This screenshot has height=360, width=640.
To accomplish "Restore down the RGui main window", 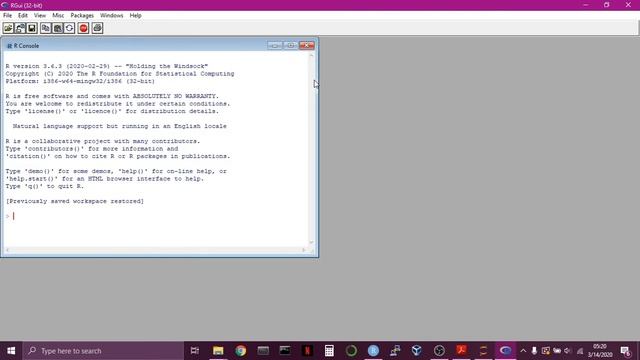I will coord(607,5).
